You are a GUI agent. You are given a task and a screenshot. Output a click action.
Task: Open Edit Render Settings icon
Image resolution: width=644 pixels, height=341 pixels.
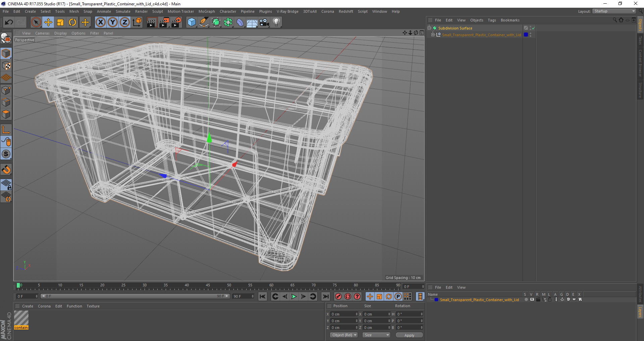(176, 22)
